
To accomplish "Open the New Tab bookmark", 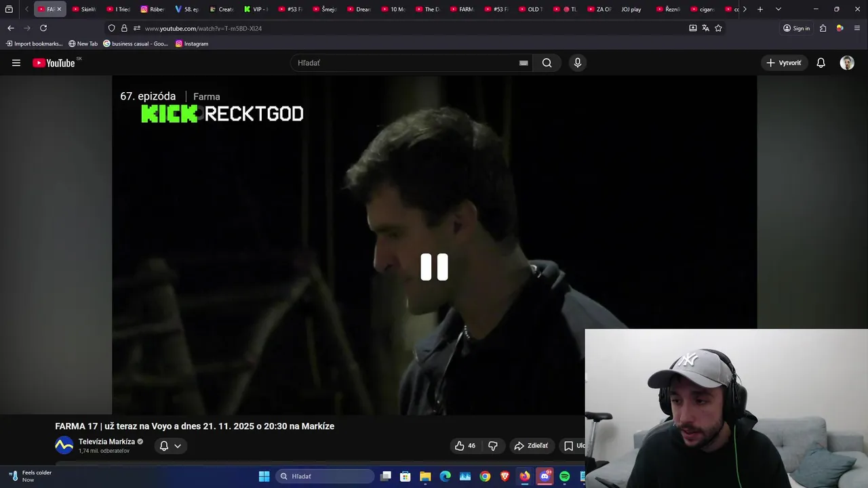I will (83, 43).
